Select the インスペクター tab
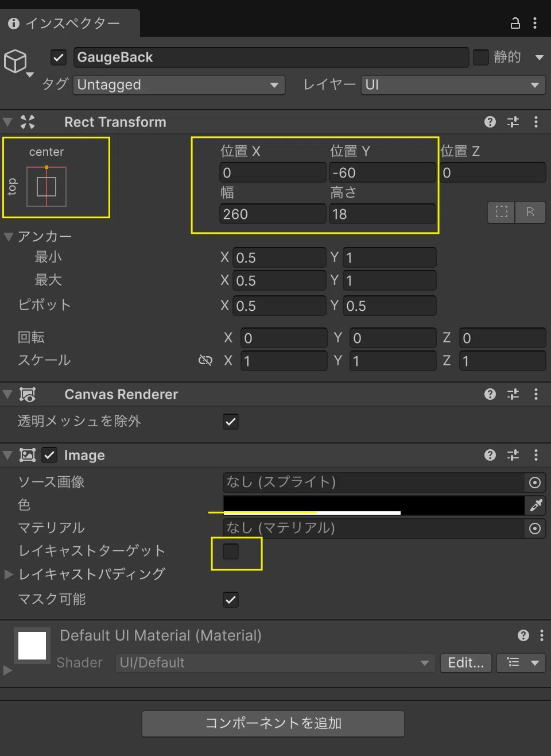Viewport: 551px width, 756px height. tap(69, 23)
